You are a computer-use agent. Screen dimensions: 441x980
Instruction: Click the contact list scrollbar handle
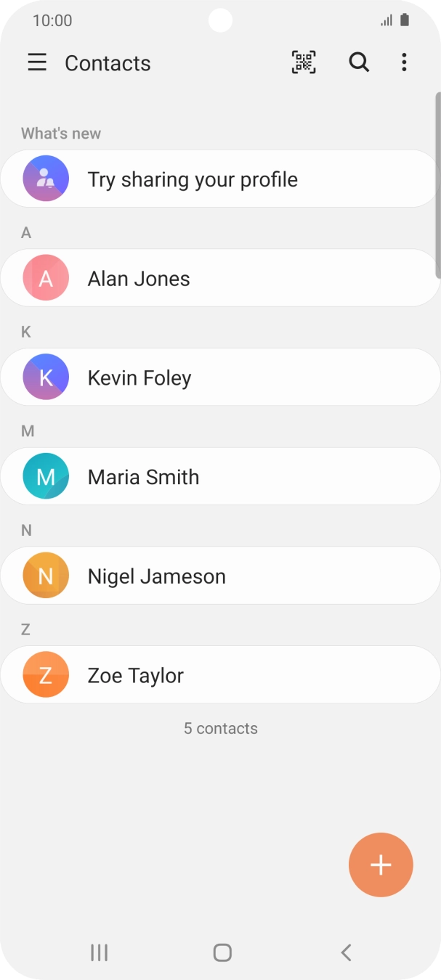(x=437, y=185)
